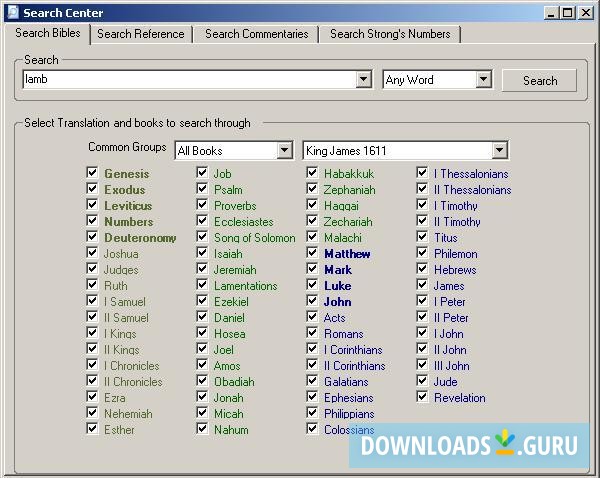Toggle the I Thessalonians checkbox
Image resolution: width=600 pixels, height=478 pixels.
point(422,173)
